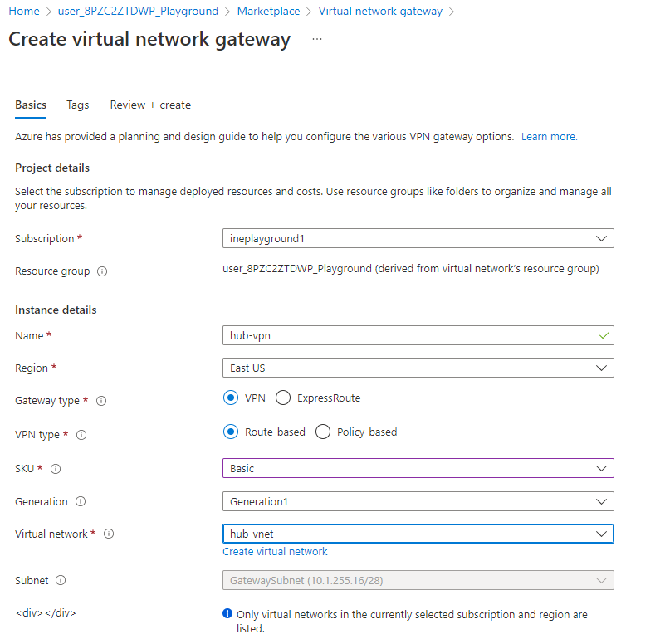Select the Route-based VPN type

[231, 432]
